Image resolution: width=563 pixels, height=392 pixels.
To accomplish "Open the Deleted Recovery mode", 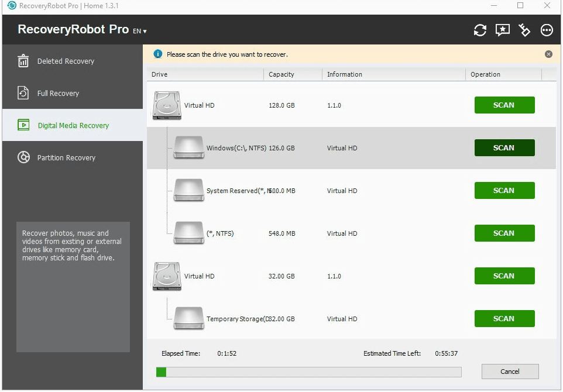I will 73,61.
